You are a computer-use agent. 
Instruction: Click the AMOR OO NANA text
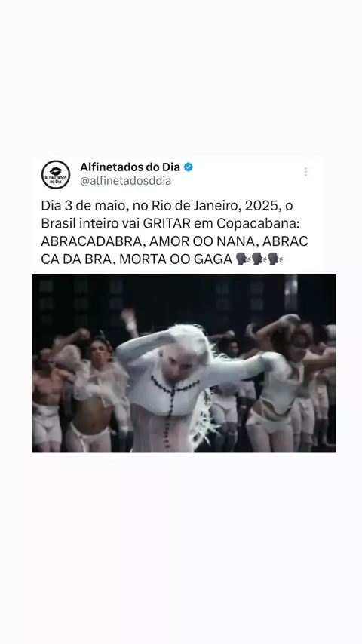202,241
